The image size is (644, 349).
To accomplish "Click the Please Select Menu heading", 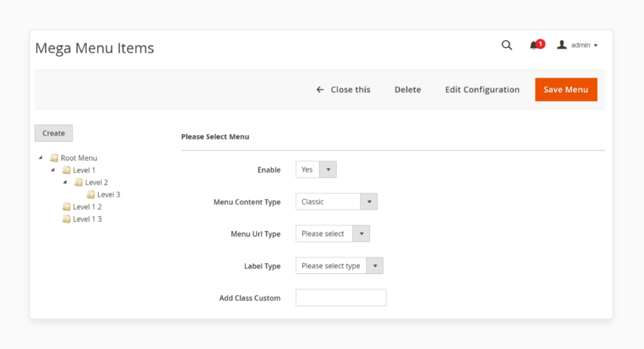I will (x=215, y=137).
